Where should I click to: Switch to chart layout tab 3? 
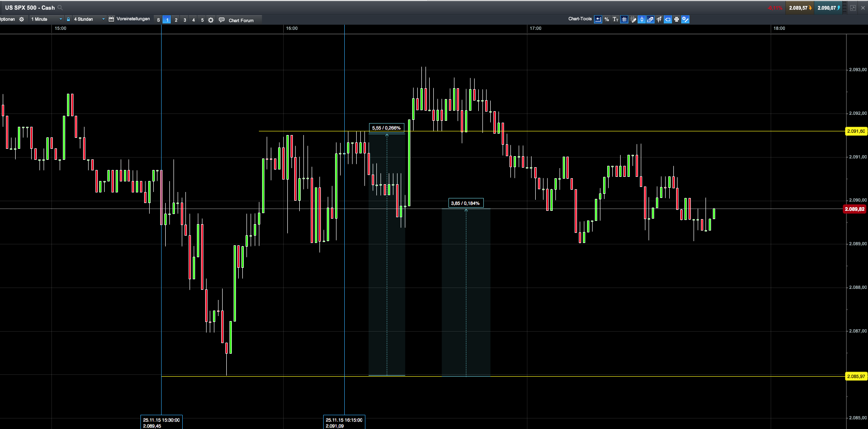pos(185,20)
